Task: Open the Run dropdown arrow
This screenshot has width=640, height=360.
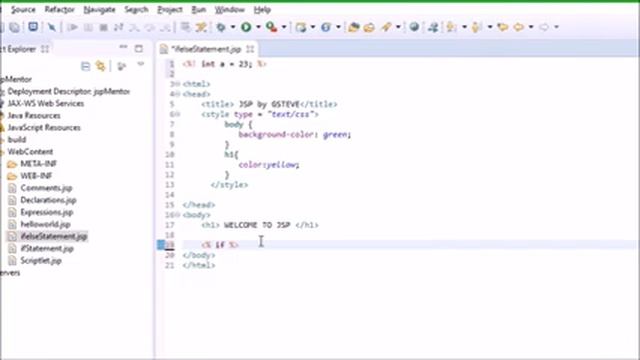Action: coord(258,27)
